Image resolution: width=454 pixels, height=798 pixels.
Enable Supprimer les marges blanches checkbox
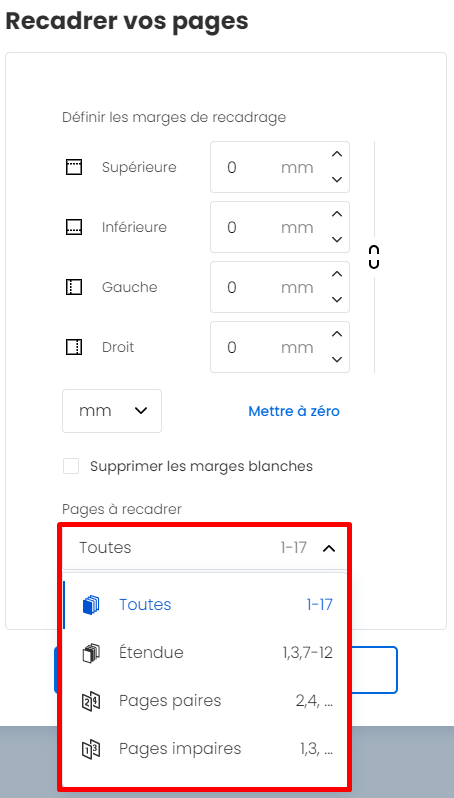point(71,466)
